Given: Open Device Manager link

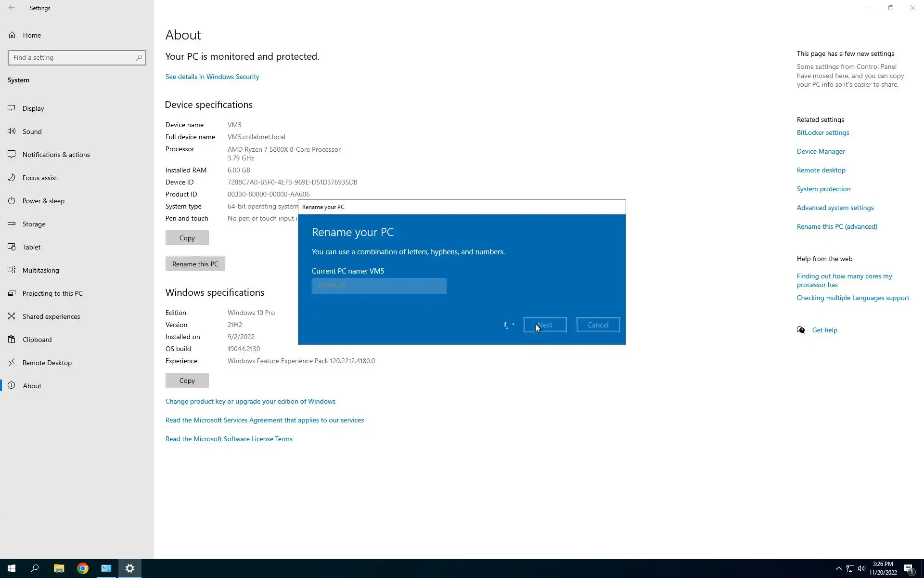Looking at the screenshot, I should (821, 151).
